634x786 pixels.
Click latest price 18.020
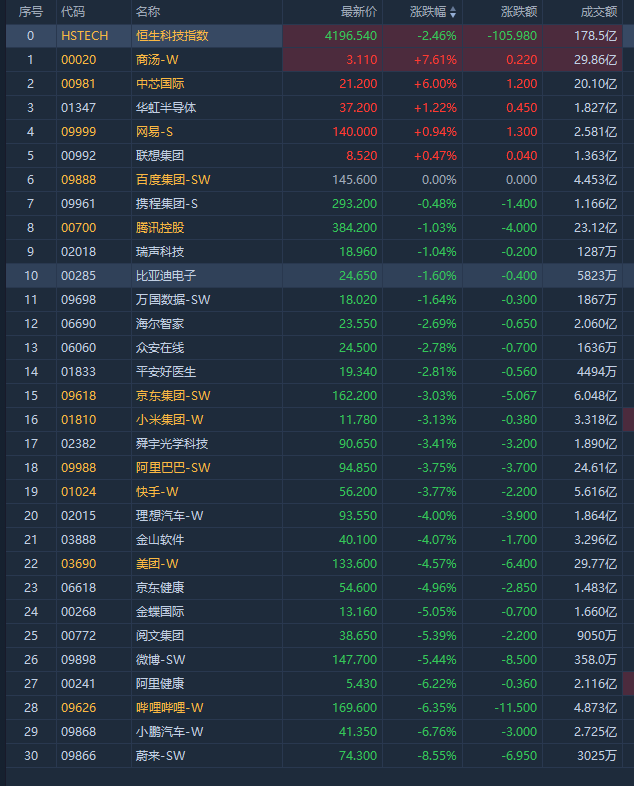click(358, 300)
